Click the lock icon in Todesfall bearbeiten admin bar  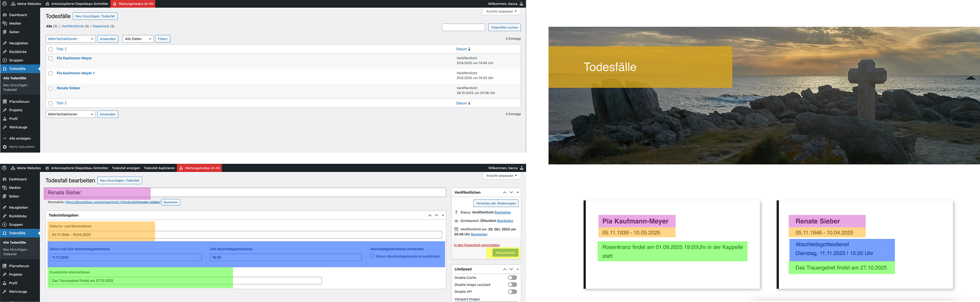pos(181,168)
